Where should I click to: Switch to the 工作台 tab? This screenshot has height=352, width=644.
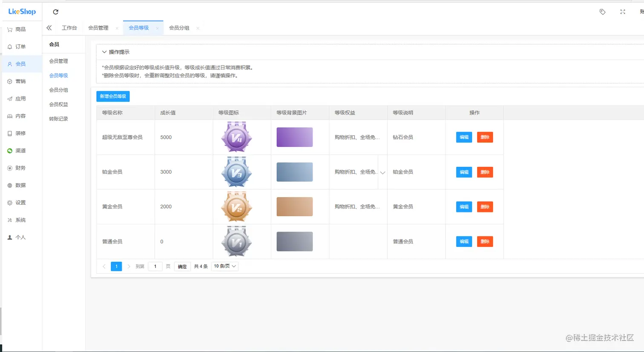click(x=69, y=28)
